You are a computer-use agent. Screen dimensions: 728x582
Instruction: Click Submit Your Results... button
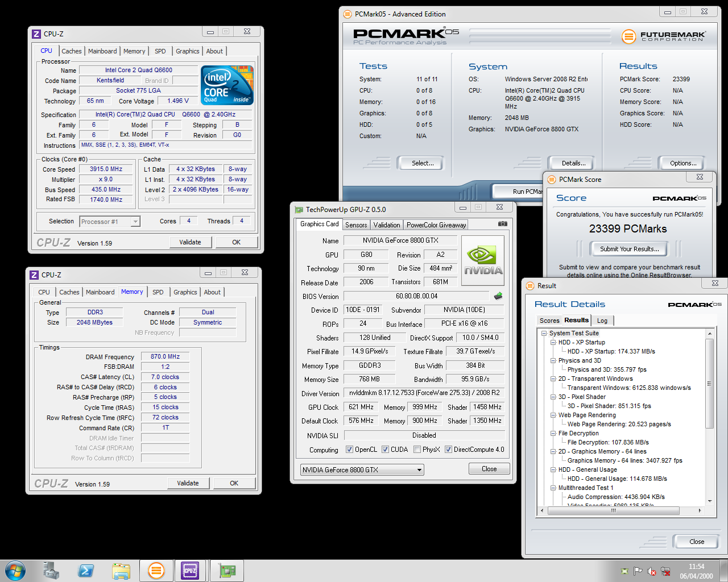click(629, 249)
